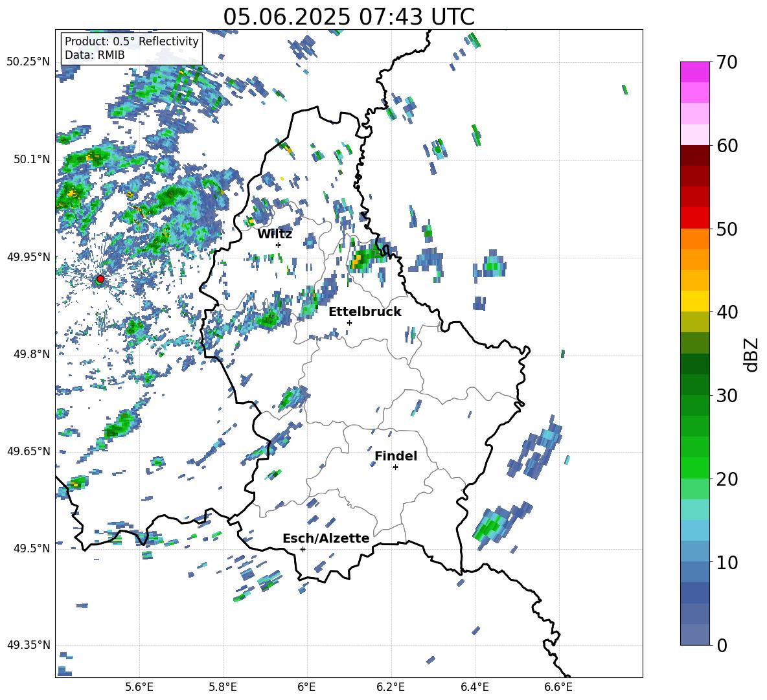Click the Findel station cross marker
767x700 pixels.
pyautogui.click(x=395, y=468)
